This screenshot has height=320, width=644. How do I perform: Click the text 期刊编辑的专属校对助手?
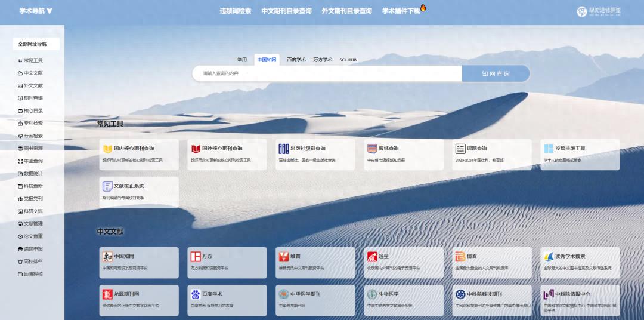click(123, 198)
